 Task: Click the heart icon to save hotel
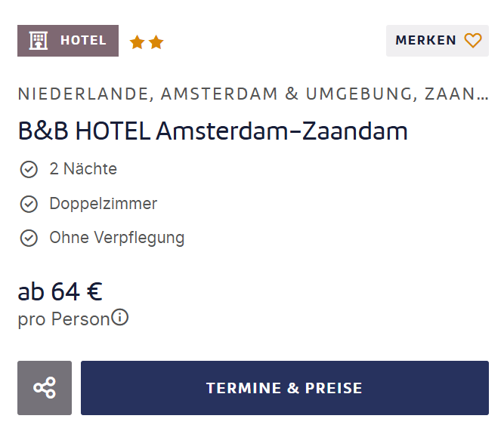click(x=473, y=41)
